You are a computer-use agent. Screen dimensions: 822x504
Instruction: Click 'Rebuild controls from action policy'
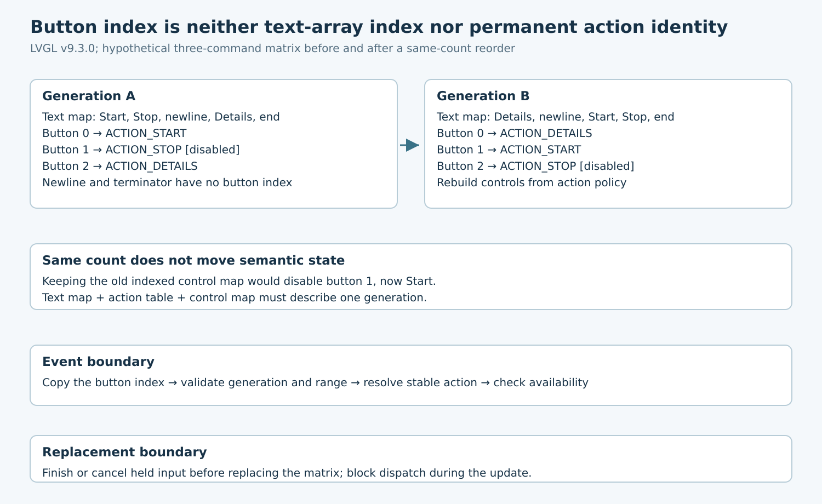tap(532, 182)
